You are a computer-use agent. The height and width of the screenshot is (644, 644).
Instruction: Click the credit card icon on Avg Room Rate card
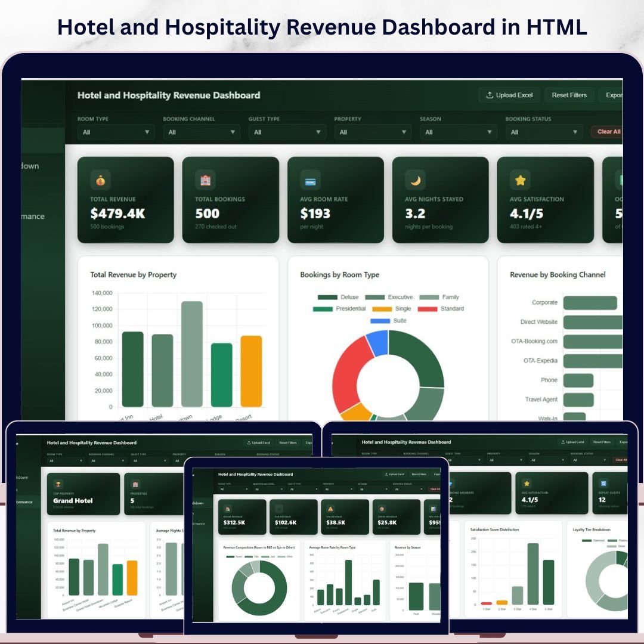pos(310,179)
